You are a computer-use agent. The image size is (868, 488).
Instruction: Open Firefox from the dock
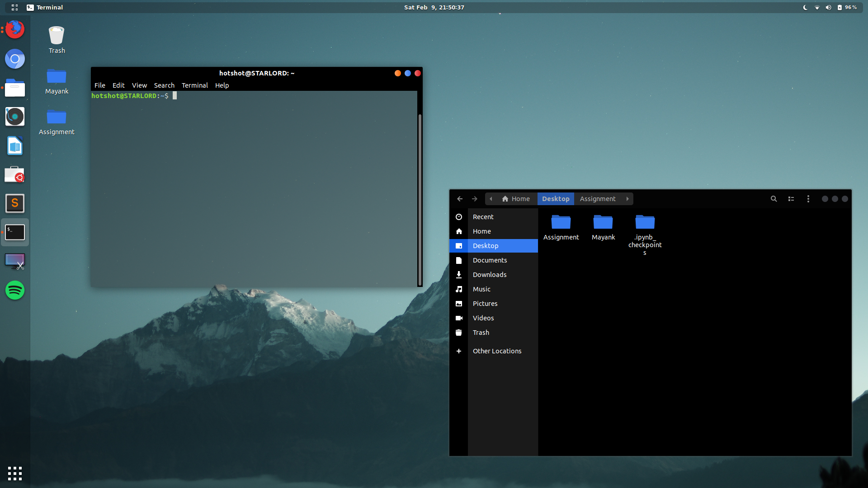[x=14, y=29]
